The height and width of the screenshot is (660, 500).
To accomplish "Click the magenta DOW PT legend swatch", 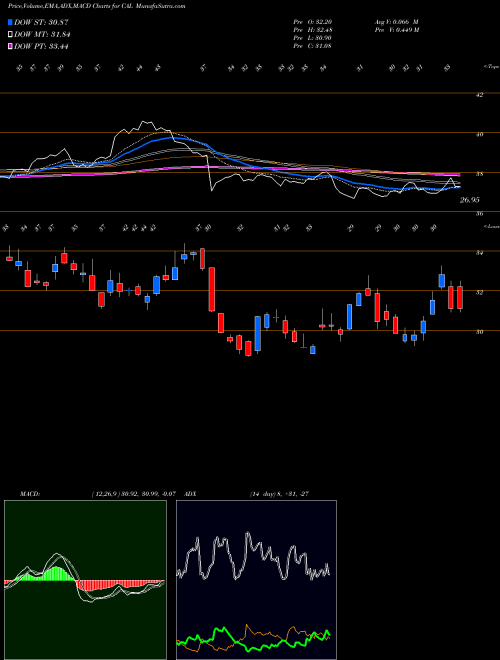I will point(11,46).
